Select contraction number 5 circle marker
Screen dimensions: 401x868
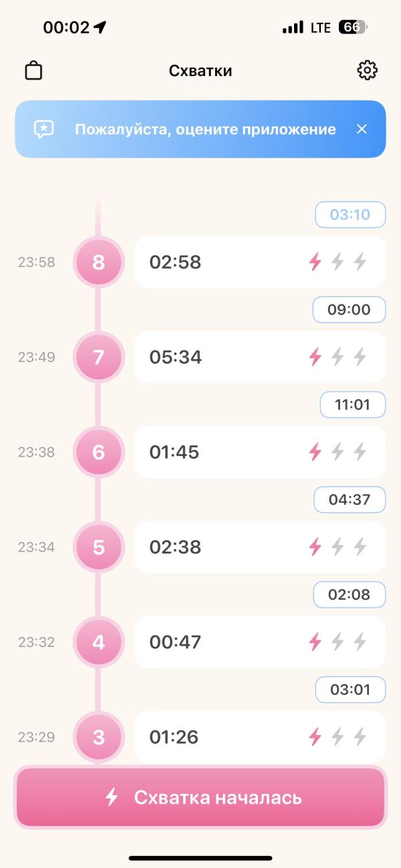click(98, 548)
